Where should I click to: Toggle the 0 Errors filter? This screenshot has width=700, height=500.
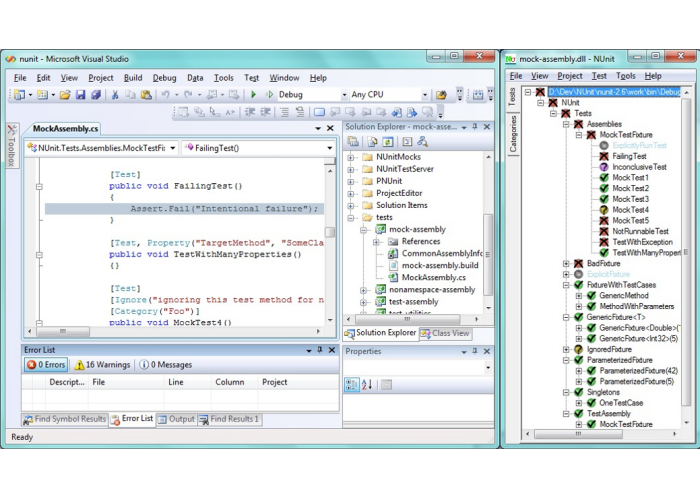pos(46,365)
